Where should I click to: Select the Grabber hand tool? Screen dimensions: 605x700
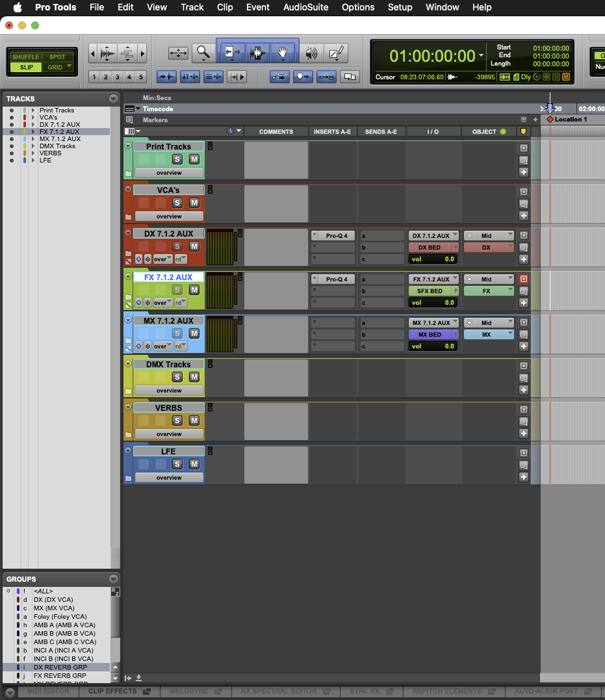(x=282, y=53)
